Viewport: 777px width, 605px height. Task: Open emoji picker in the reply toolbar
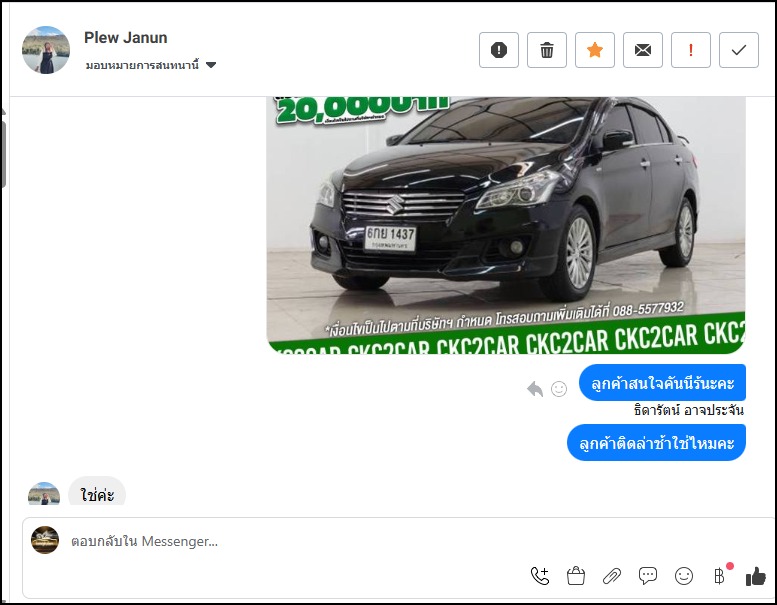click(x=684, y=576)
